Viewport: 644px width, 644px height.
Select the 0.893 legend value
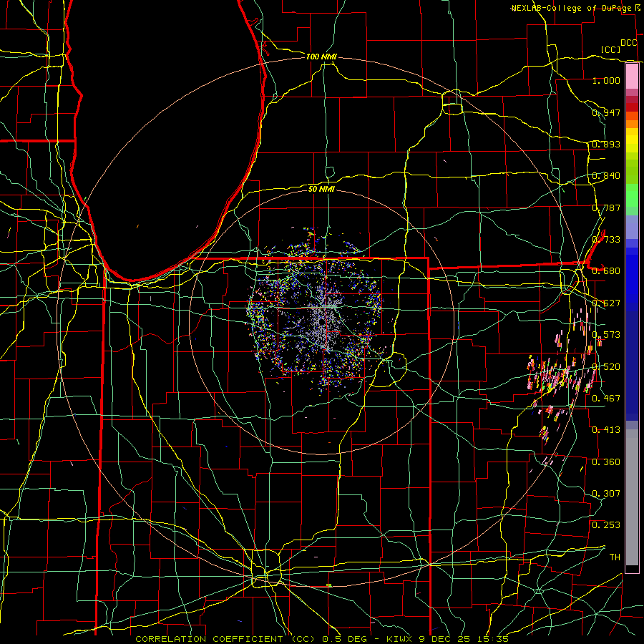606,144
